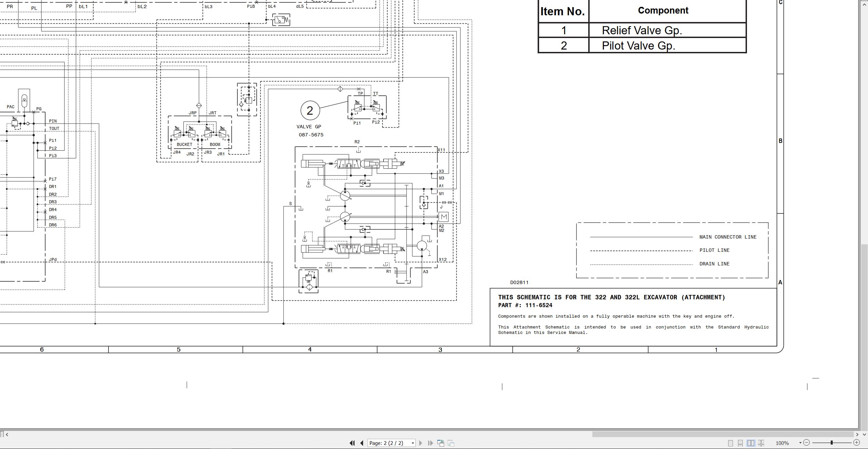Click the 'MAIN CONNECTOR LINE' legend entry

(x=728, y=237)
